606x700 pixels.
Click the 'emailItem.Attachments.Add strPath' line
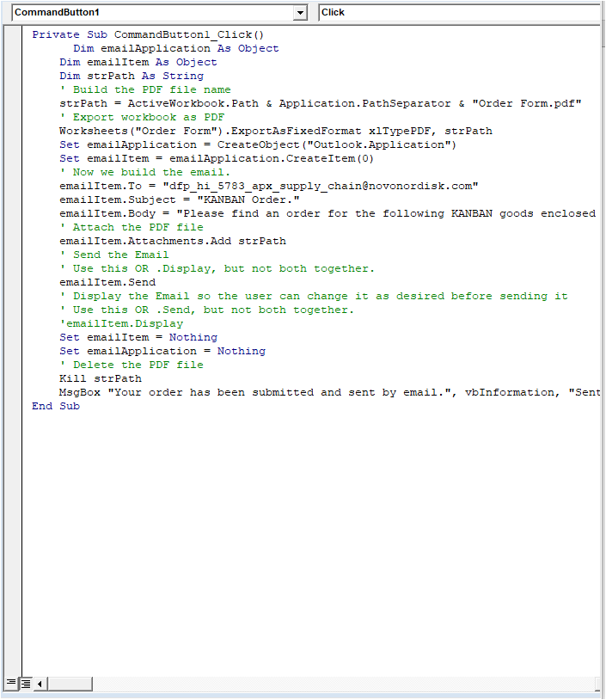pos(172,241)
